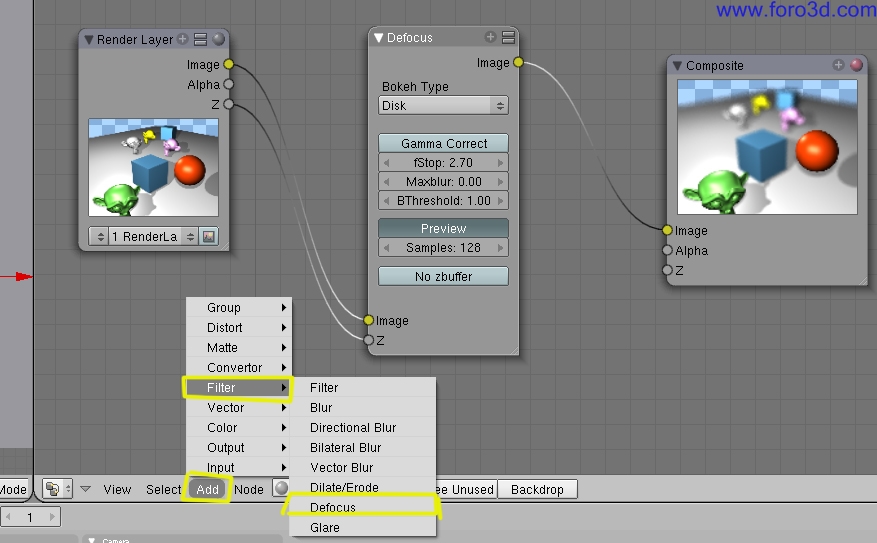Image resolution: width=877 pixels, height=543 pixels.
Task: Open the Bokeh Type Disk dropdown
Action: 443,105
